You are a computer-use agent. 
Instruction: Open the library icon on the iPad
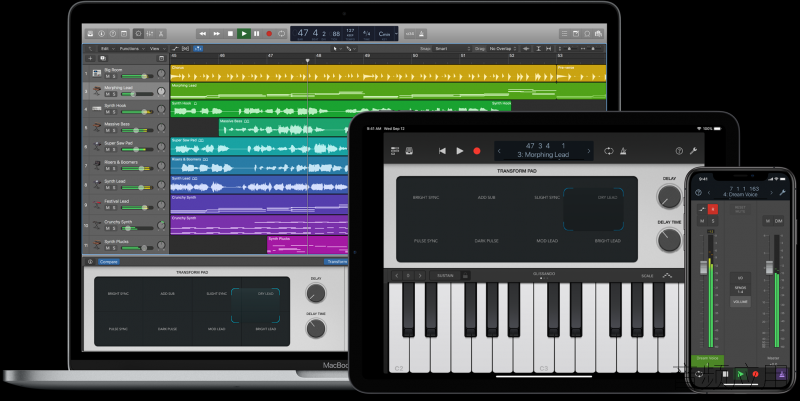[x=409, y=151]
